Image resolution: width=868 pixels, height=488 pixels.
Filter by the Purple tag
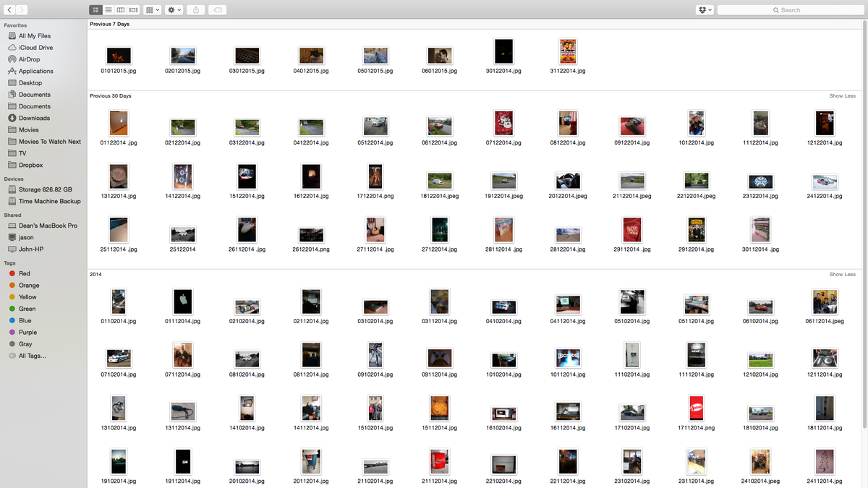click(x=27, y=332)
